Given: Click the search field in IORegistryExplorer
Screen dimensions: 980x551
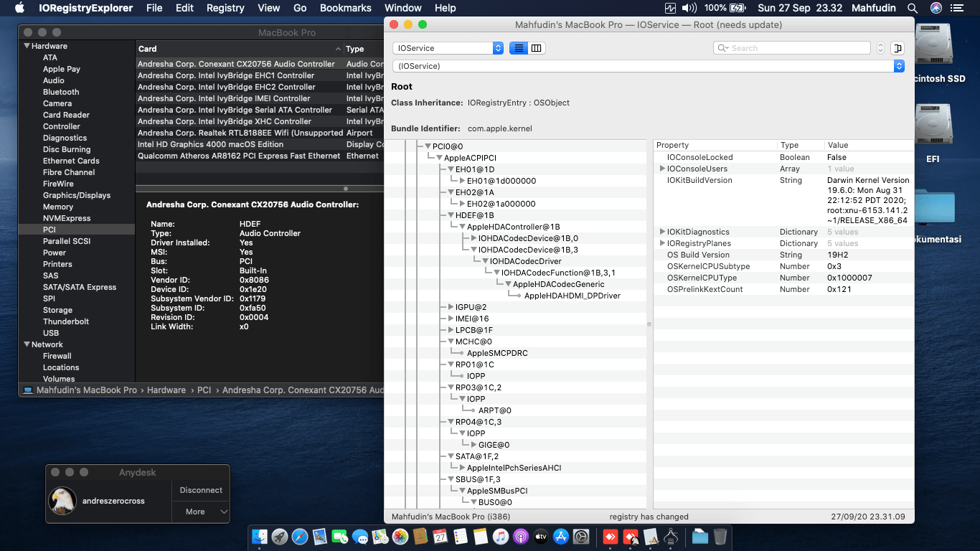Looking at the screenshot, I should click(792, 48).
